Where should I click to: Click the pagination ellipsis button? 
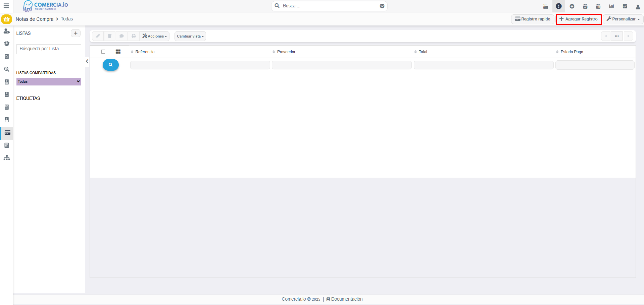[x=617, y=36]
